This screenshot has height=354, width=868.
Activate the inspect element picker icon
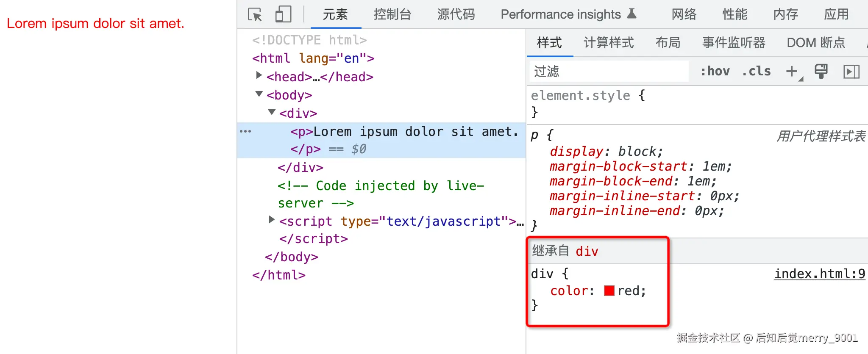255,14
